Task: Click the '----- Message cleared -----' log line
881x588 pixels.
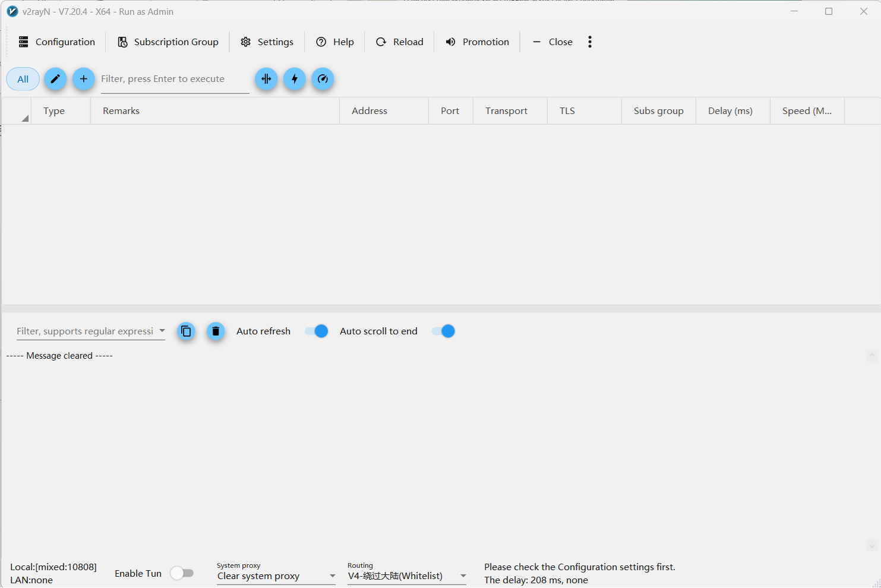Action: pos(59,356)
